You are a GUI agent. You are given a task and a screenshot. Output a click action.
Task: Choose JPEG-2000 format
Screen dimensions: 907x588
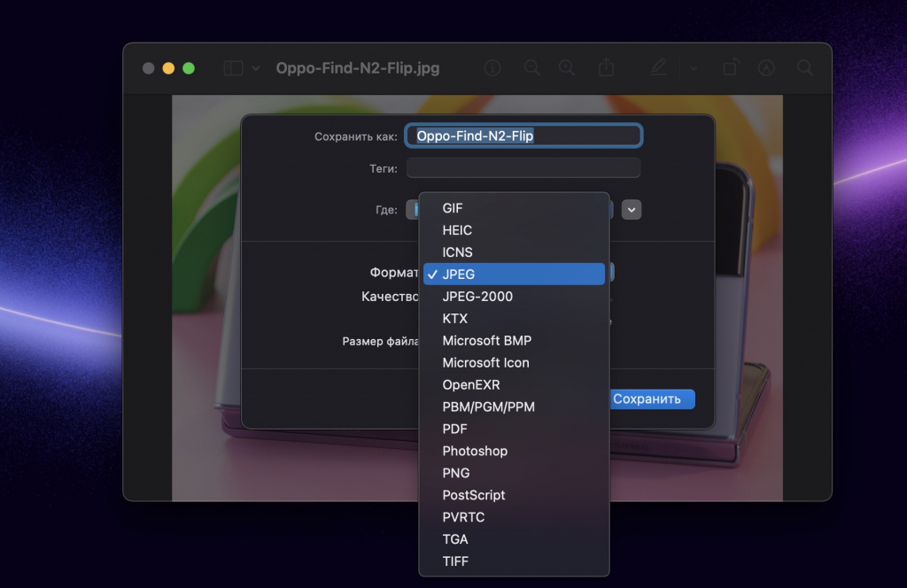tap(515, 297)
